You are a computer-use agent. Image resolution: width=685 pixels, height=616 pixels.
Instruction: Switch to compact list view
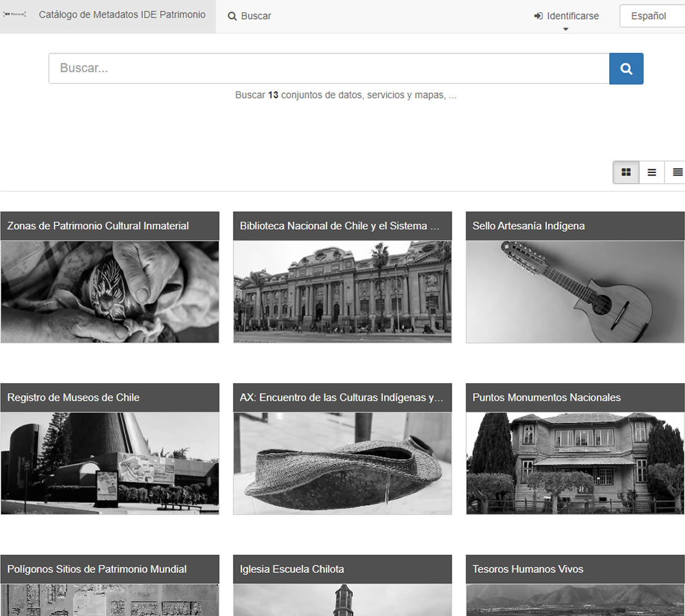(x=677, y=172)
